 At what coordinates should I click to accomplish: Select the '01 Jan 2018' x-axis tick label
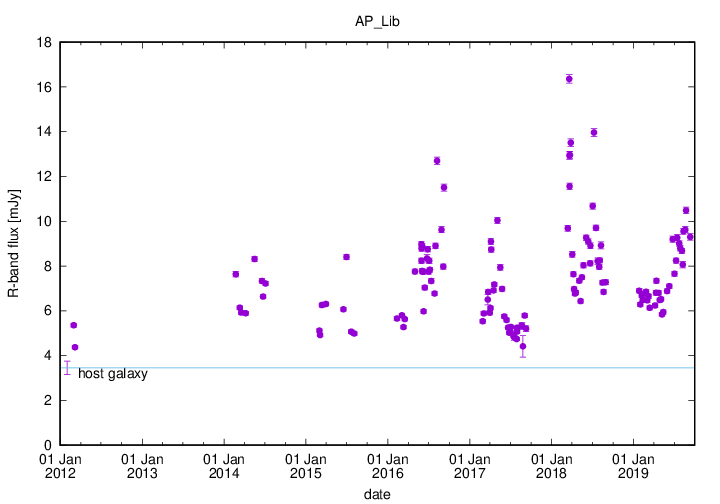pos(551,466)
